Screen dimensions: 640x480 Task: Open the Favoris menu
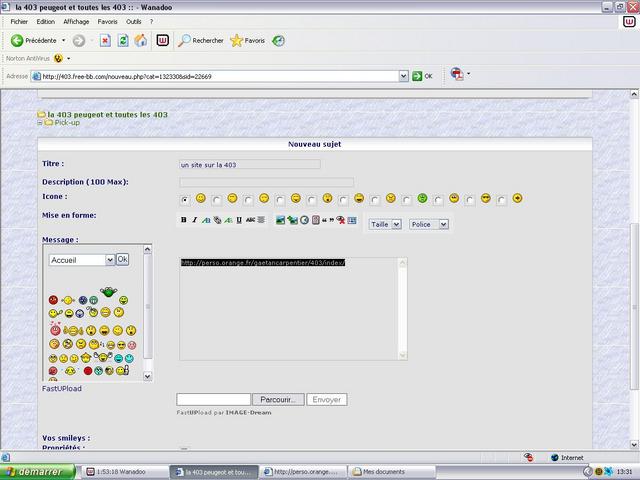pyautogui.click(x=107, y=21)
